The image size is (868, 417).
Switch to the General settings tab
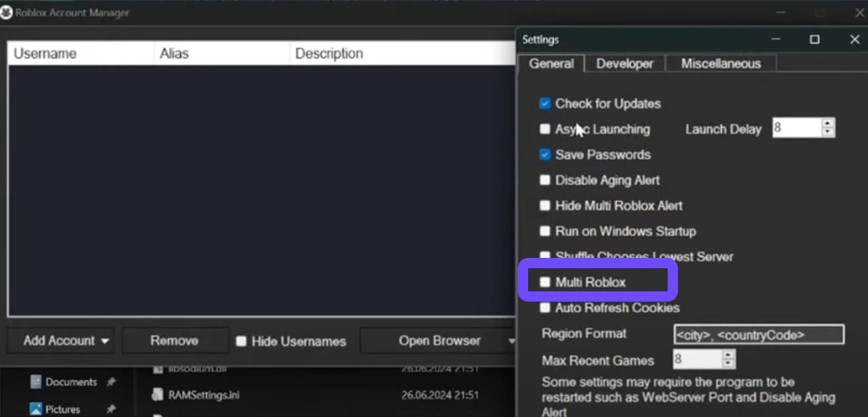click(x=551, y=64)
